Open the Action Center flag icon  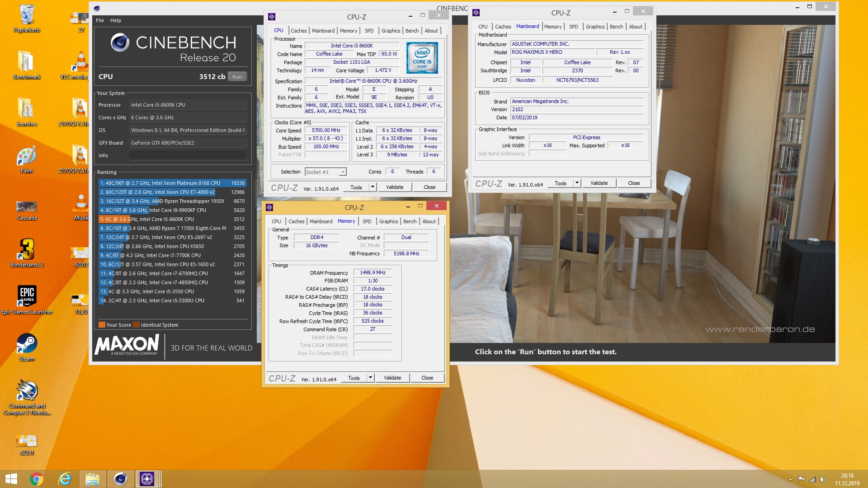coord(801,479)
